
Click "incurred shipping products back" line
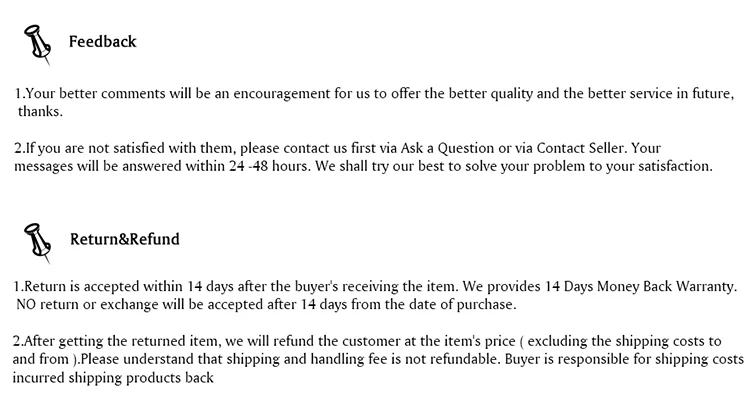[x=113, y=378]
